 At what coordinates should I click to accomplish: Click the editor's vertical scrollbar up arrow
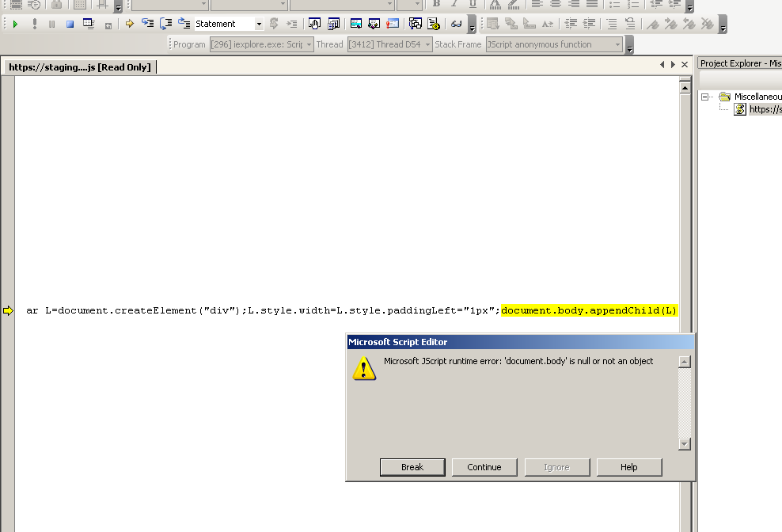(x=685, y=88)
